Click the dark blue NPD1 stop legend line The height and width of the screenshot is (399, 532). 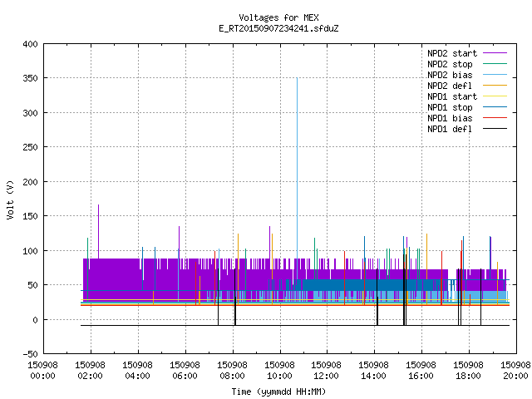(x=495, y=107)
